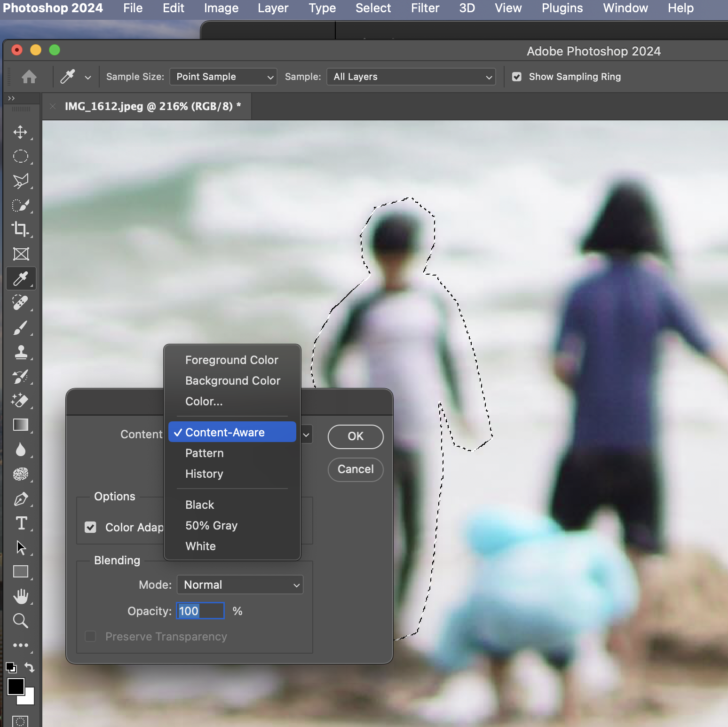The width and height of the screenshot is (728, 727).
Task: Click the Contents dropdown arrow
Action: [x=306, y=435]
